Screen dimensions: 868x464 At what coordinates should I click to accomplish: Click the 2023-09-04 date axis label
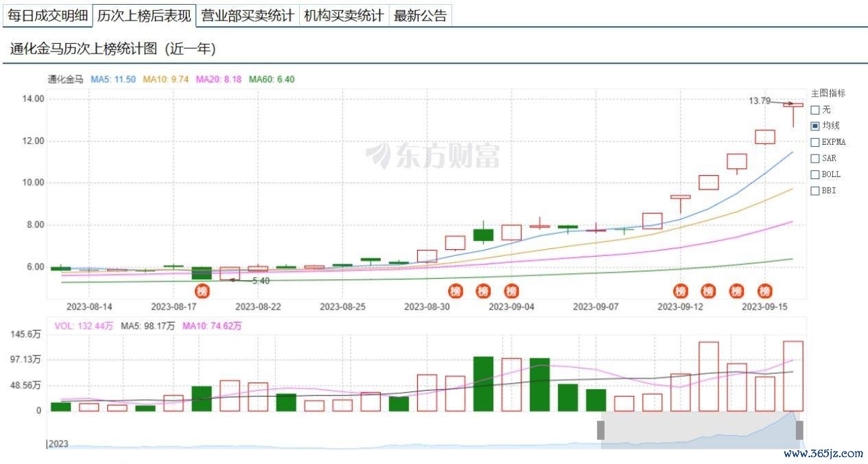511,308
